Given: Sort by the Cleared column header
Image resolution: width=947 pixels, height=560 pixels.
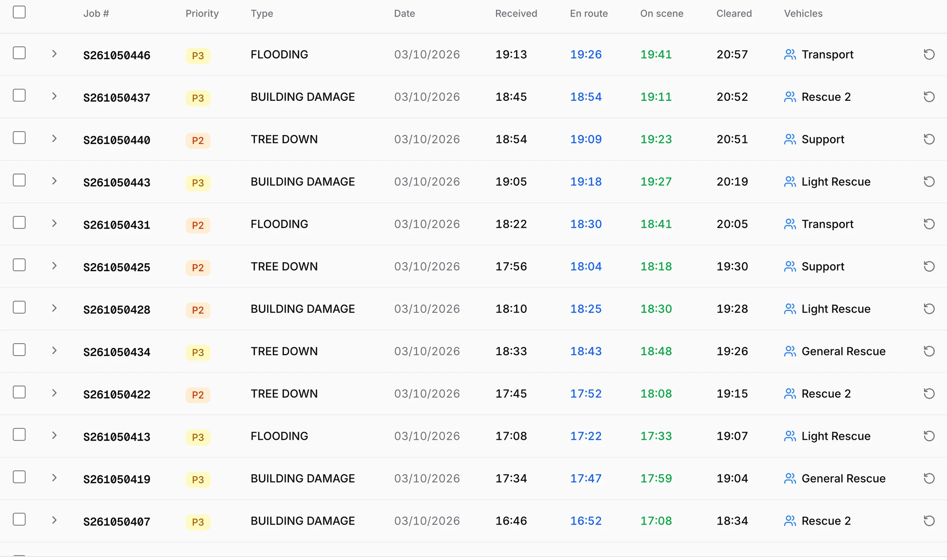Looking at the screenshot, I should tap(734, 14).
